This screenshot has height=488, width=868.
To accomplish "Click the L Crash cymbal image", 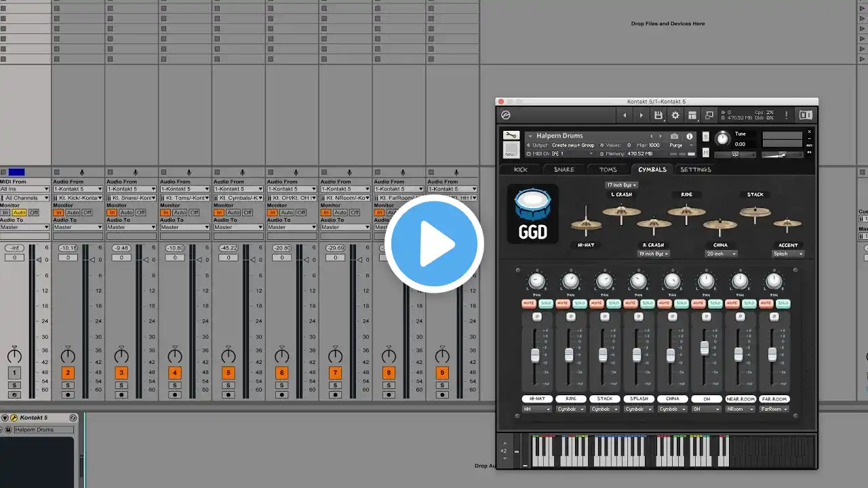I will [x=622, y=212].
